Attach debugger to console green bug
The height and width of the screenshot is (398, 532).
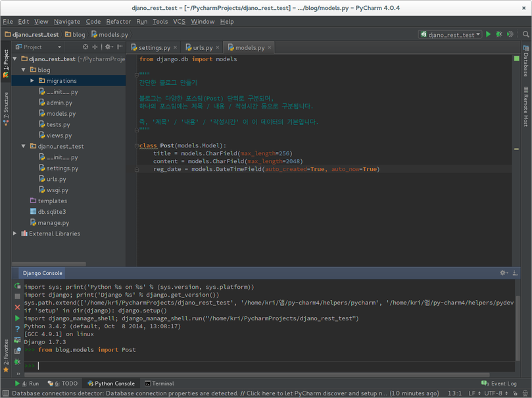coord(17,362)
